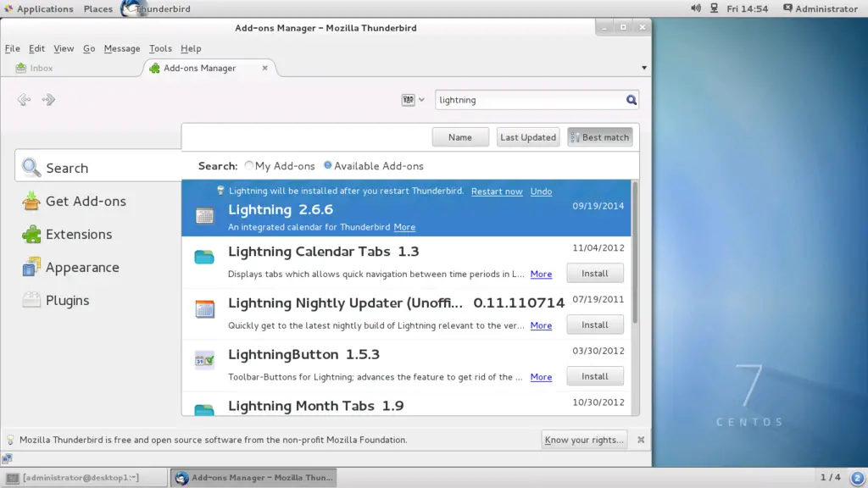Click the Add-ons Manager taskbar button
The image size is (868, 488).
[253, 478]
